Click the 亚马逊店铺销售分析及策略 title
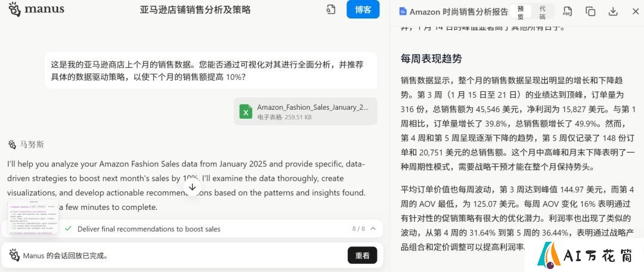This screenshot has height=272, width=644. (195, 10)
